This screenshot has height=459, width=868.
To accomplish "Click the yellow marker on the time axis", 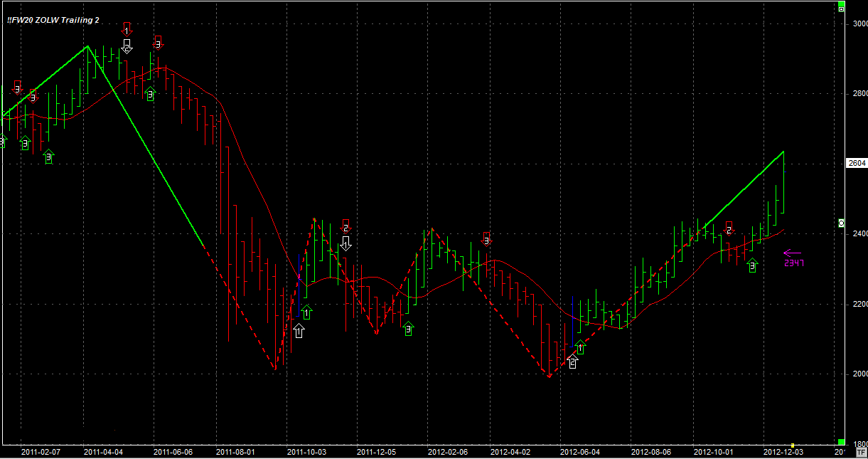I will coord(793,445).
